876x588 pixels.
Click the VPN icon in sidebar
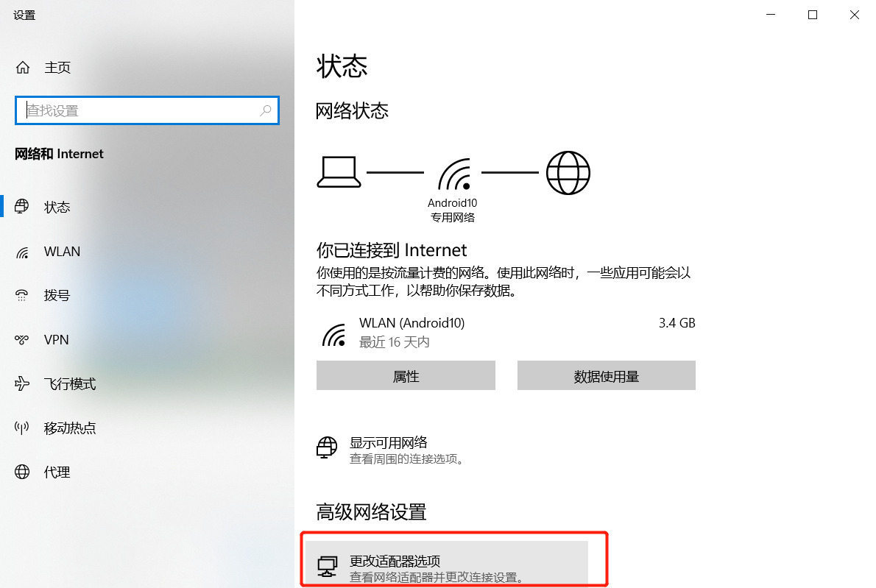click(22, 339)
